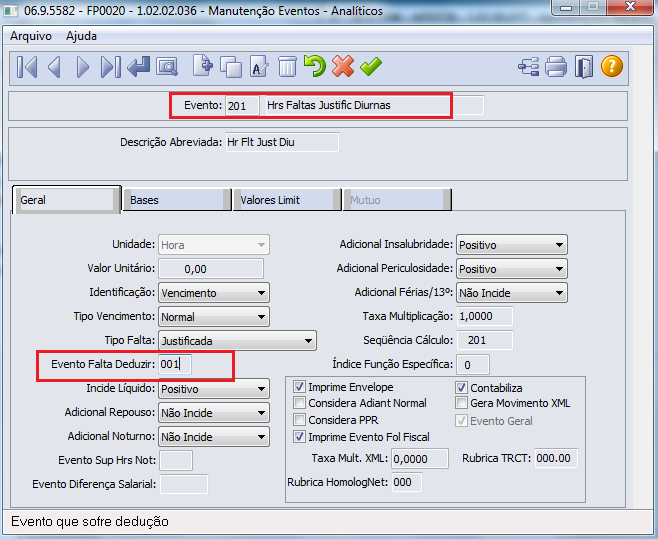Toggle Imprime Envelope checkbox
Viewport: 658px width, 539px height.
(x=299, y=387)
